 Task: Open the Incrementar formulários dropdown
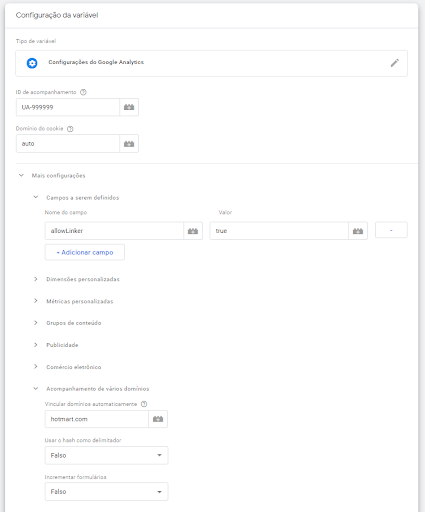pyautogui.click(x=106, y=492)
